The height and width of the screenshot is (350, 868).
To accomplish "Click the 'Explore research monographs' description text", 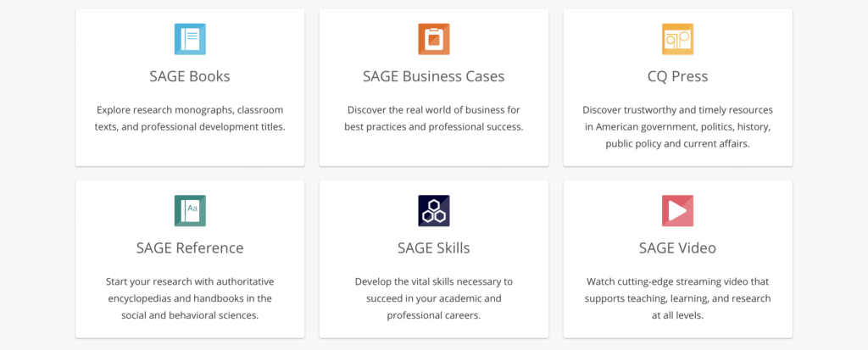I will (x=190, y=118).
